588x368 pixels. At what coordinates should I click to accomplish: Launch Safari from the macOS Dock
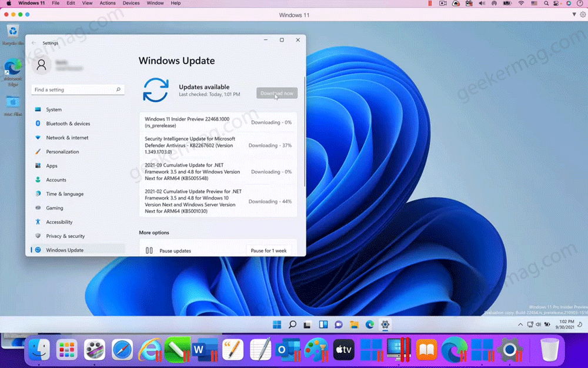pyautogui.click(x=122, y=349)
